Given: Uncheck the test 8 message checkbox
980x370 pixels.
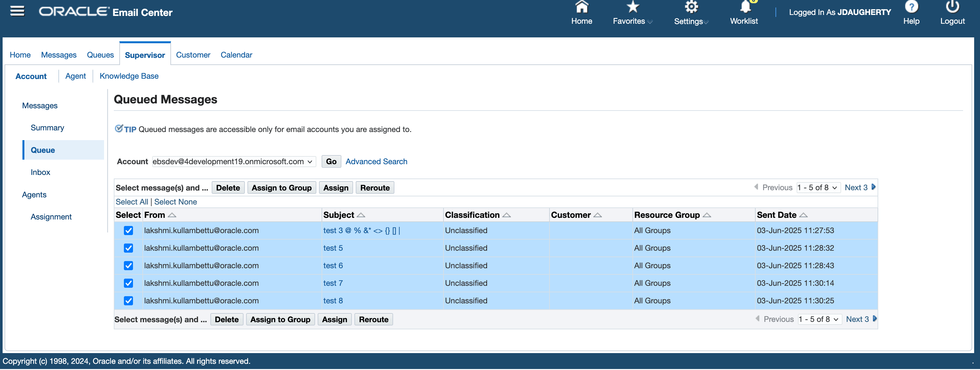Looking at the screenshot, I should [128, 301].
